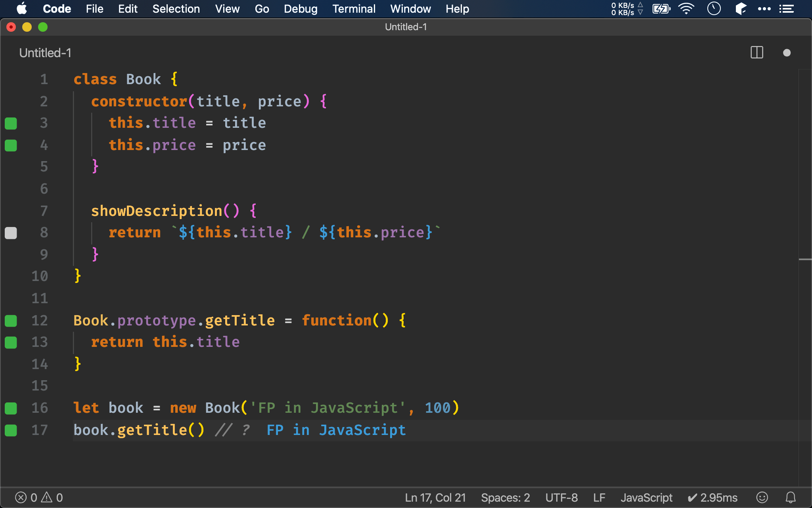Toggle the green breakpoint on line 12

point(11,321)
